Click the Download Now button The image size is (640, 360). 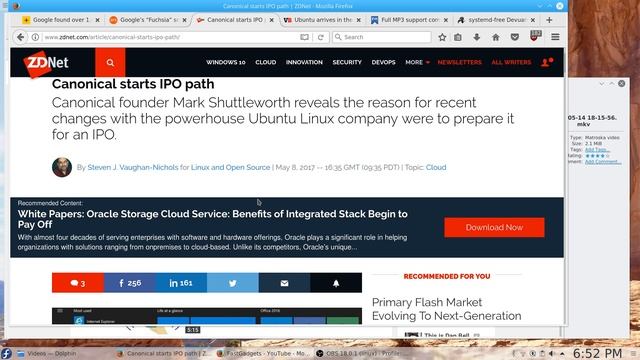click(494, 227)
